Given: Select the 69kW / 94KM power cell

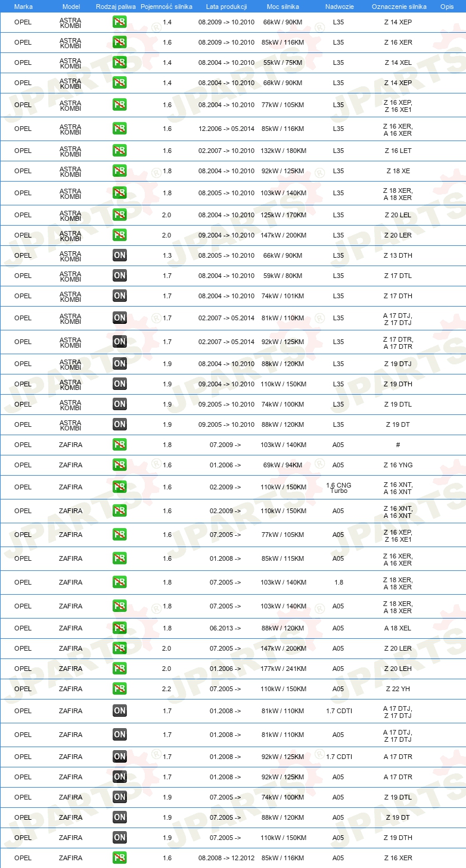Looking at the screenshot, I should click(283, 465).
